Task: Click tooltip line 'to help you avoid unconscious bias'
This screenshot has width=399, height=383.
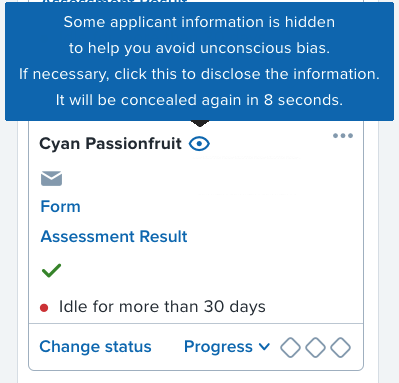Action: click(199, 48)
